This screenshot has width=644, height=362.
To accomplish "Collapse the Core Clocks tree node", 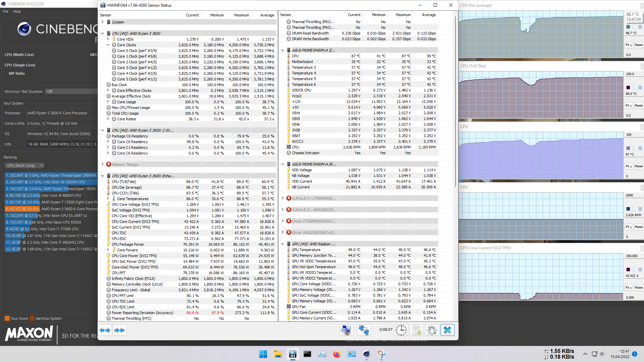I will coord(108,45).
